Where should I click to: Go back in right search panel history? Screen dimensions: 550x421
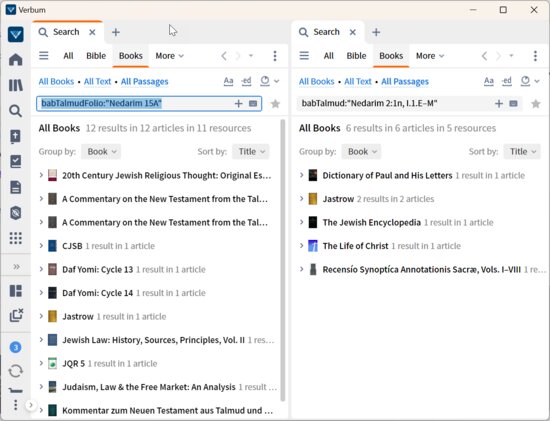484,55
